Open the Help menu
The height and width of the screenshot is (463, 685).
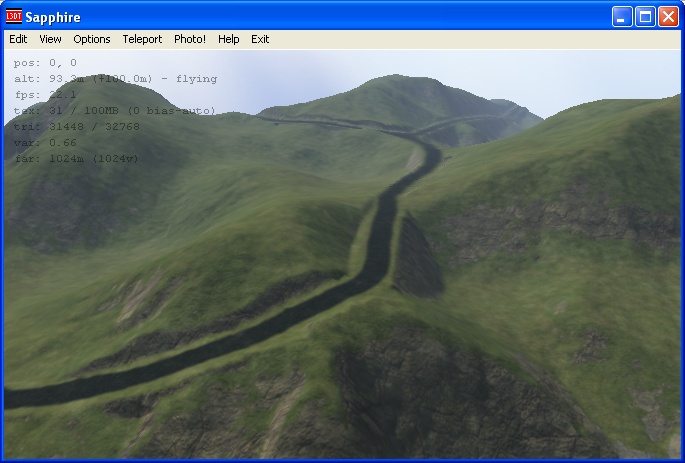point(229,39)
